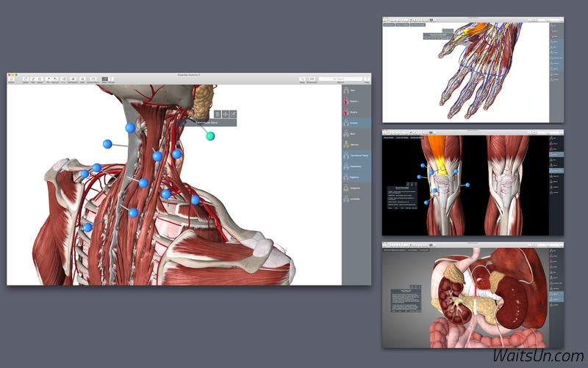588x368 pixels.
Task: Select the green pin near submandibular gland
Action: (x=210, y=136)
